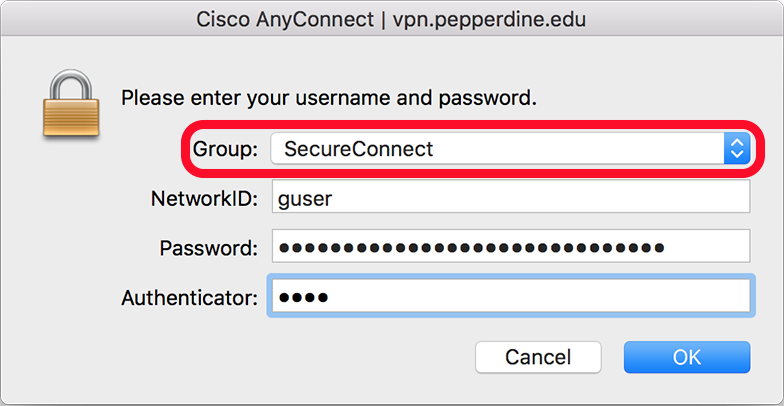Click the 'SecureConnect' text in Group selector
Image resolution: width=784 pixels, height=406 pixels.
pos(359,149)
